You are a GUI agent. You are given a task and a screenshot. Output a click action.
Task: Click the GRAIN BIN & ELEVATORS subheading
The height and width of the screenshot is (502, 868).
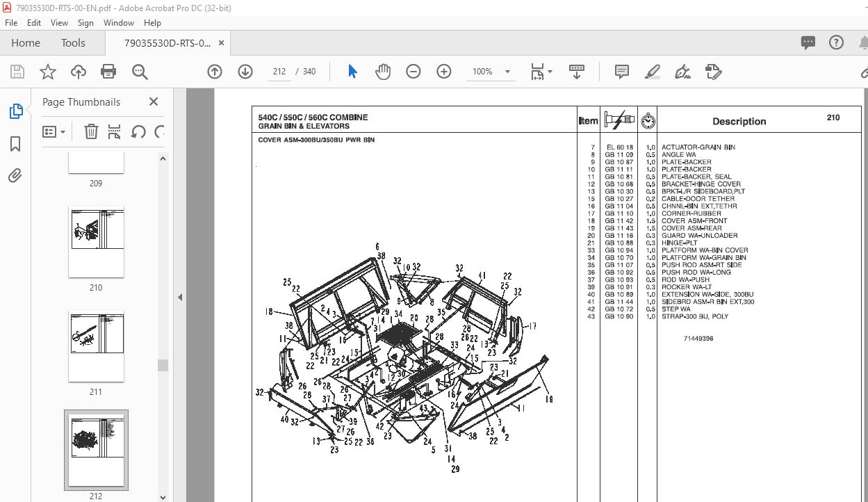pos(304,127)
